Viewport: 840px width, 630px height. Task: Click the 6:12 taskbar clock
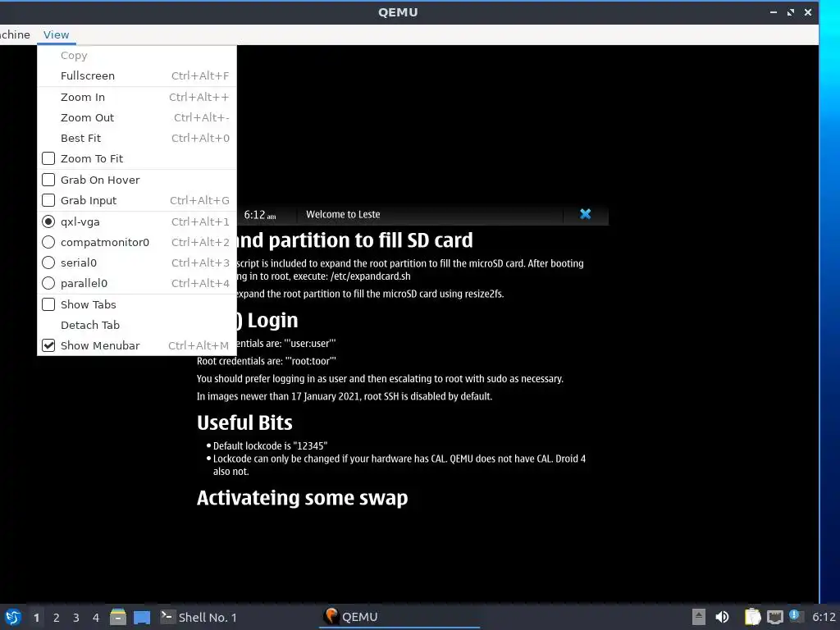click(x=824, y=617)
